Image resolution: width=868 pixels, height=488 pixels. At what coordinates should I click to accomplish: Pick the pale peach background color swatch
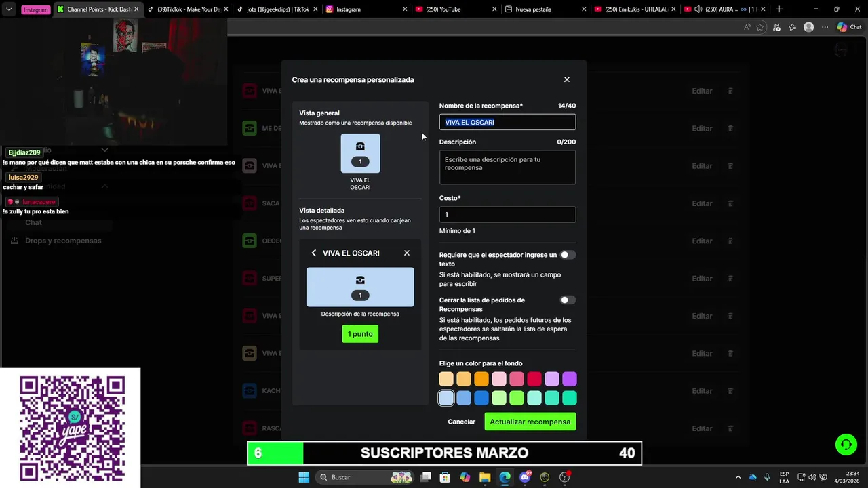(x=446, y=379)
